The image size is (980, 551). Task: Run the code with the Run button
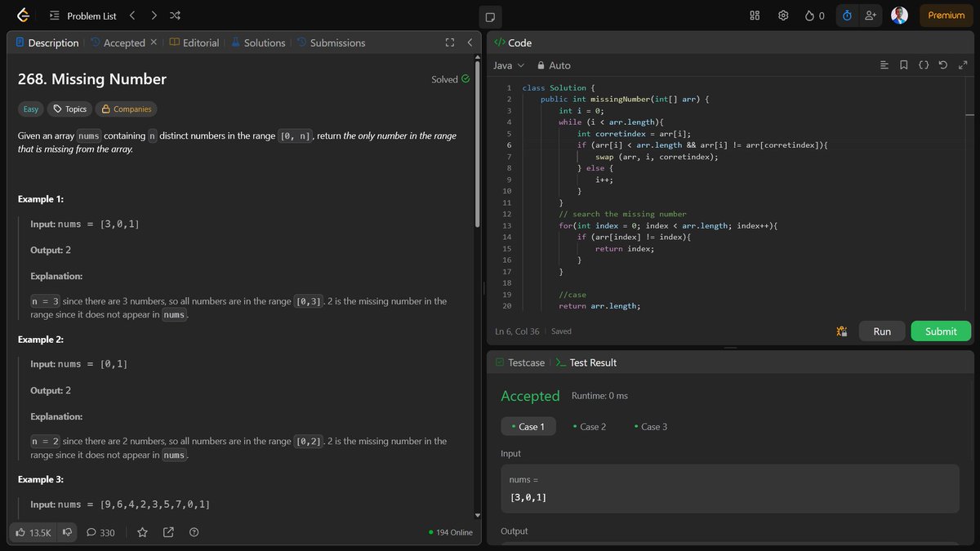(882, 331)
